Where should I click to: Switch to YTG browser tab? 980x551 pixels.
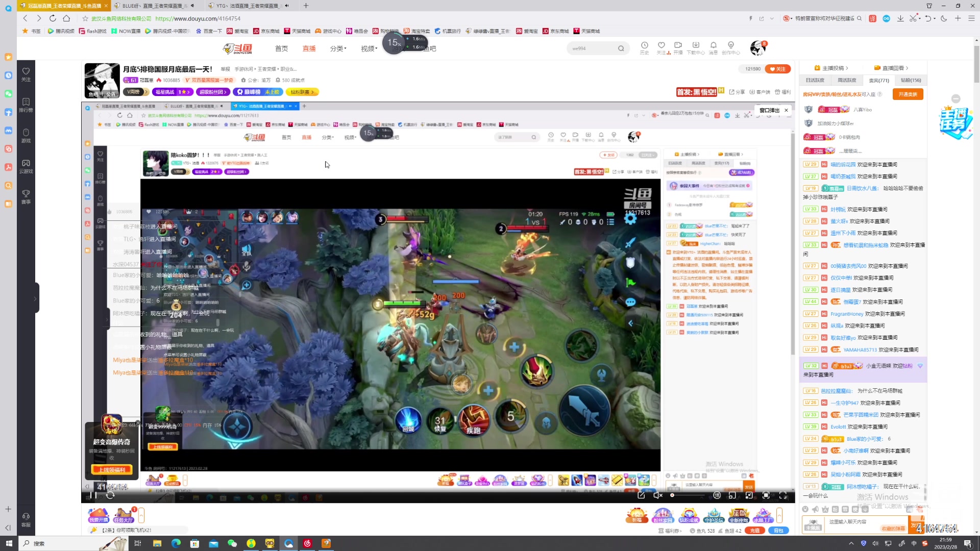click(249, 6)
